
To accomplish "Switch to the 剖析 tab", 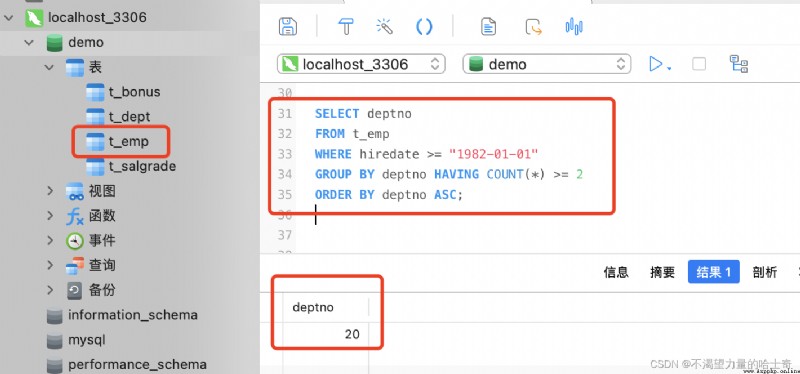I will [765, 272].
